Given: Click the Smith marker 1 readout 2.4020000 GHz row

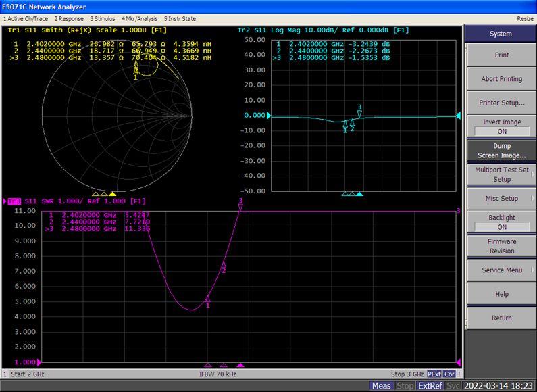Looking at the screenshot, I should [112, 44].
